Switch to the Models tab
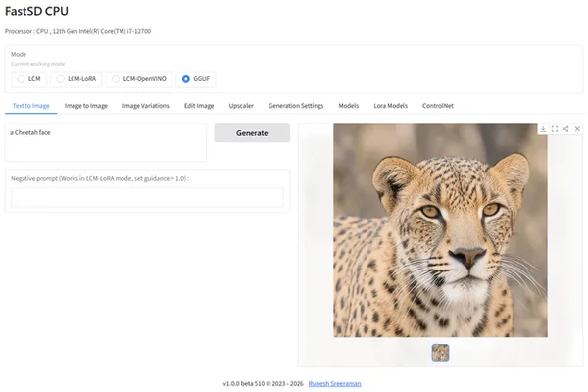 [x=348, y=106]
